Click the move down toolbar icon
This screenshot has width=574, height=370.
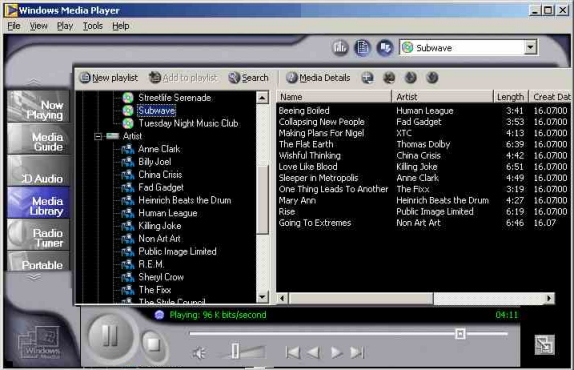pos(432,78)
